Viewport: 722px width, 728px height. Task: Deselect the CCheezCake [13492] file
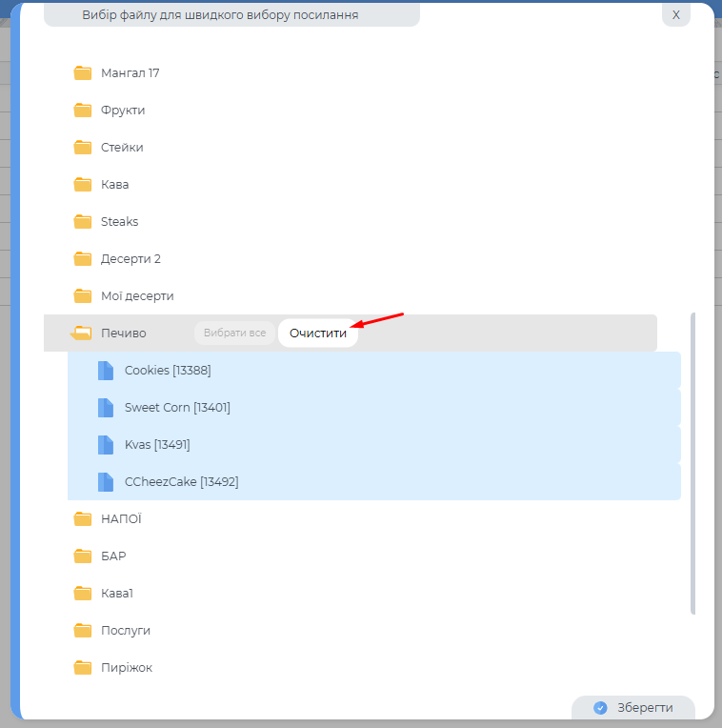pos(181,482)
